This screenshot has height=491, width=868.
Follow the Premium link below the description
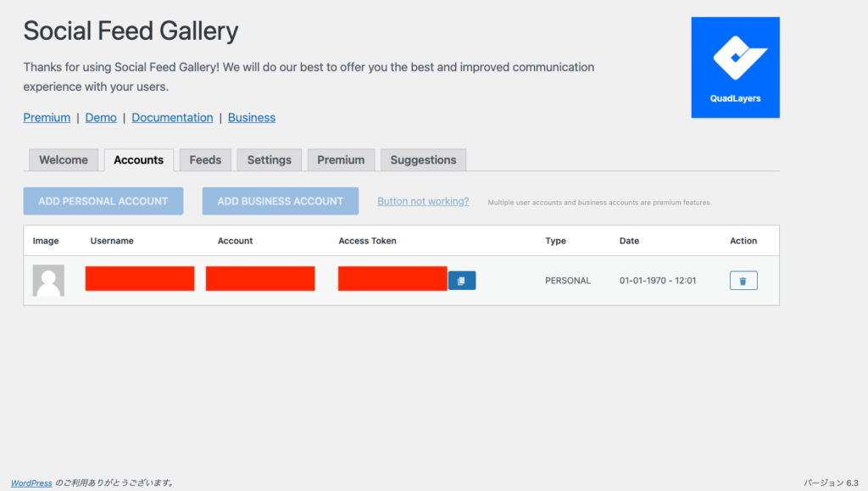pyautogui.click(x=47, y=118)
